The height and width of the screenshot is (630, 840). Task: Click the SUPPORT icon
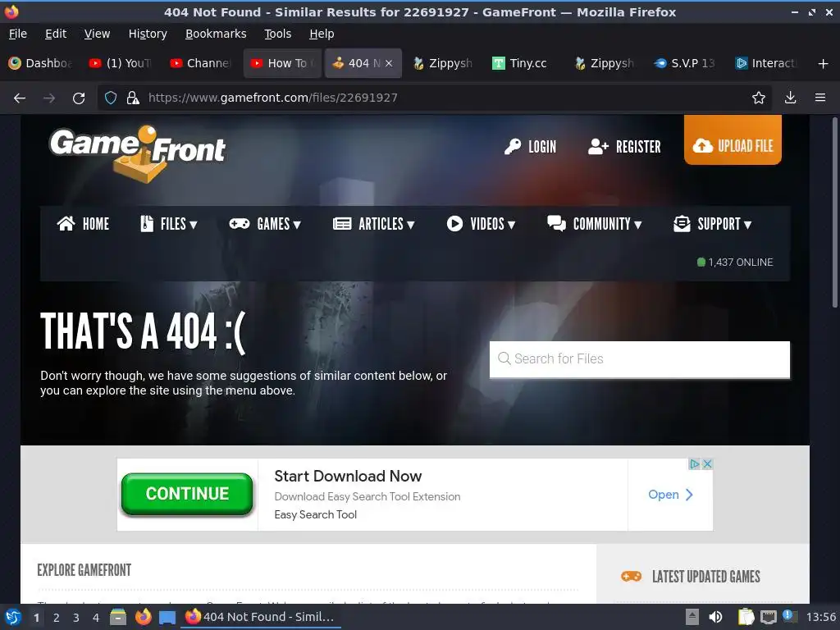coord(682,223)
